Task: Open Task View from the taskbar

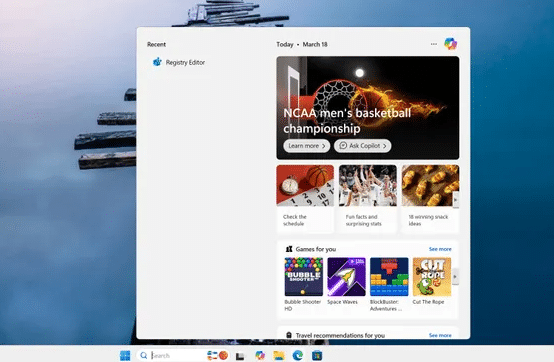Action: pos(240,356)
